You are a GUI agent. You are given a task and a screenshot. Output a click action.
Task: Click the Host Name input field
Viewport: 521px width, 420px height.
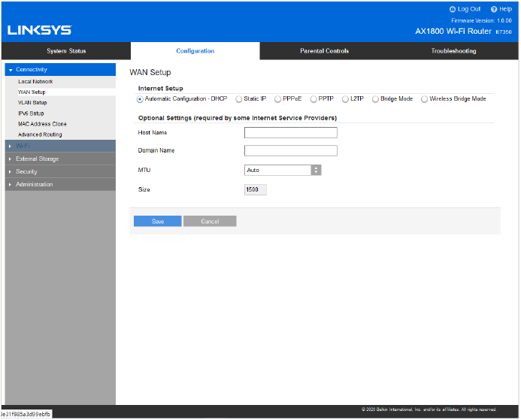(290, 132)
